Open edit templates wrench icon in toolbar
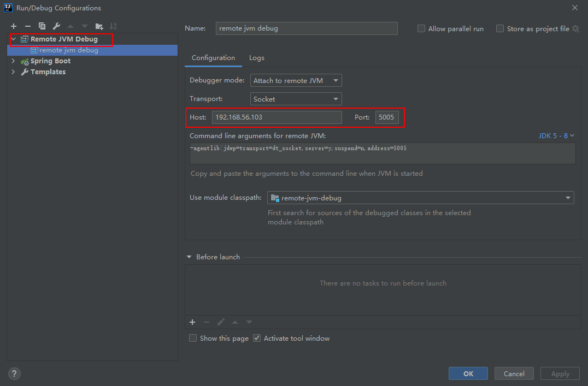588x386 pixels. coord(56,26)
